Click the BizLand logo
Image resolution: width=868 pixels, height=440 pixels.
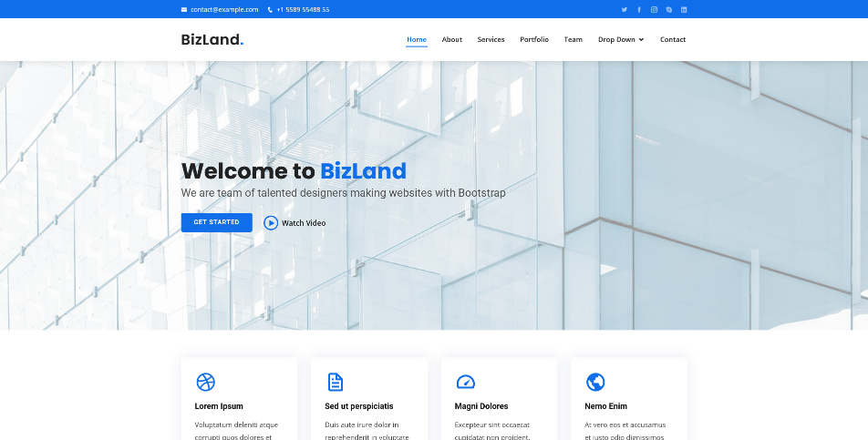coord(212,40)
